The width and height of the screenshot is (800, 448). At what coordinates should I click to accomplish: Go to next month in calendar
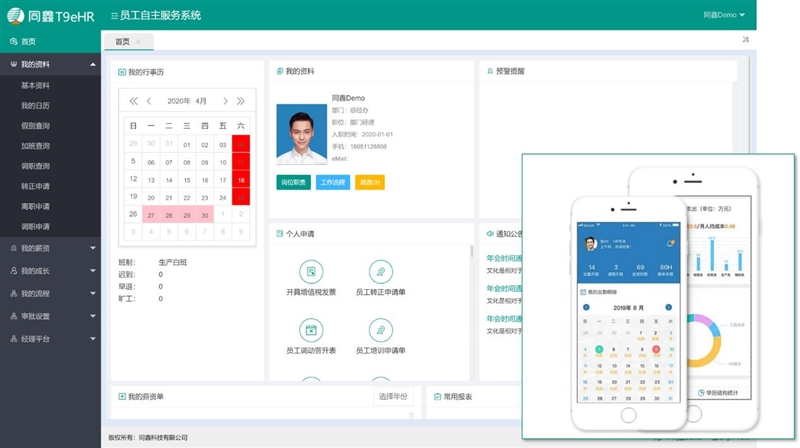[x=225, y=101]
